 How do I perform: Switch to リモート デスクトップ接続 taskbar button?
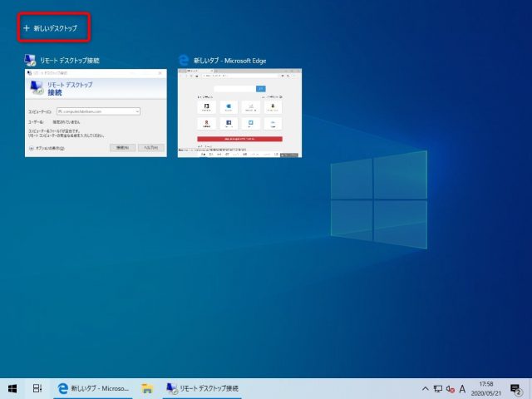pos(202,388)
